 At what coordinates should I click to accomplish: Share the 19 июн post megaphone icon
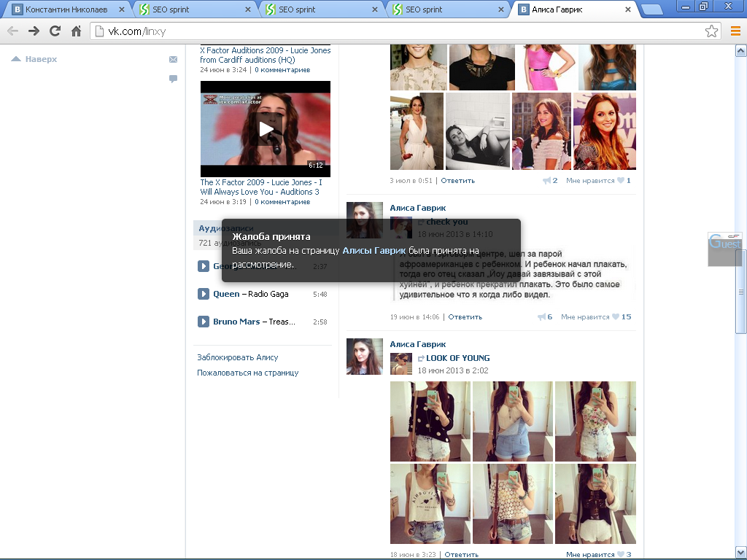coord(541,316)
